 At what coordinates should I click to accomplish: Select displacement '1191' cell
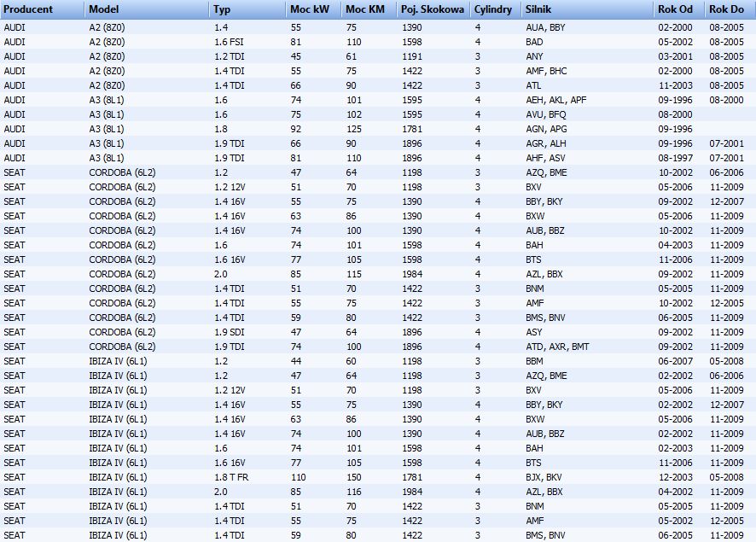click(x=412, y=56)
